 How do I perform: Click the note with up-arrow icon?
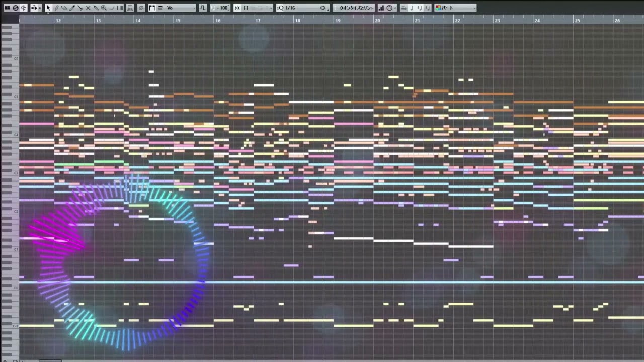click(427, 8)
